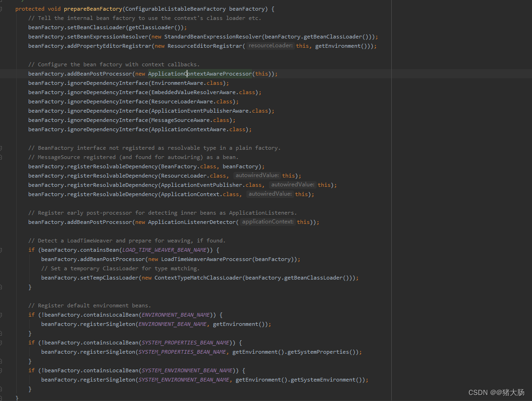Screen dimensions: 532x401
Task: Click SYSTEM_PROPERTIES_BEAN_NAME in containsLocalBean condition
Action: tap(185, 343)
